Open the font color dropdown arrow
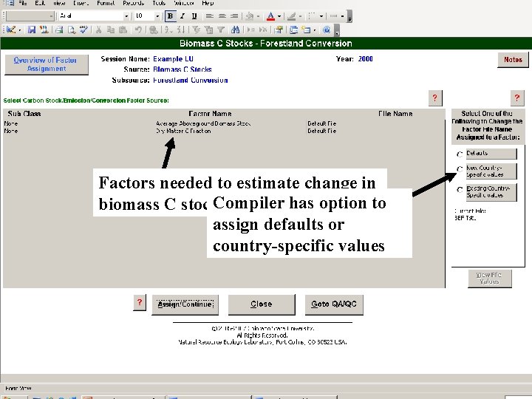This screenshot has height=399, width=532. coord(279,16)
